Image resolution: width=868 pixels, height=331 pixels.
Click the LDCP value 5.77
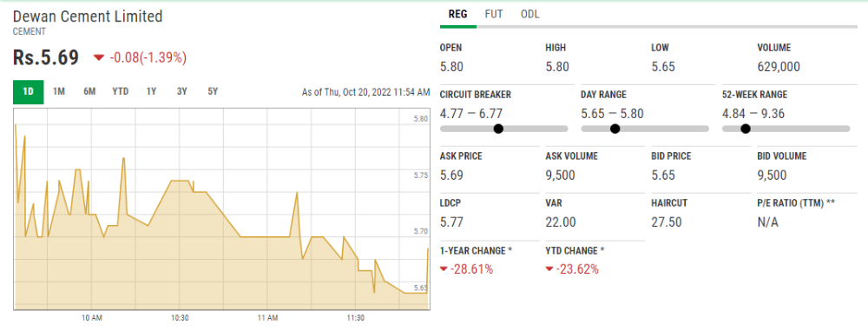click(x=451, y=222)
